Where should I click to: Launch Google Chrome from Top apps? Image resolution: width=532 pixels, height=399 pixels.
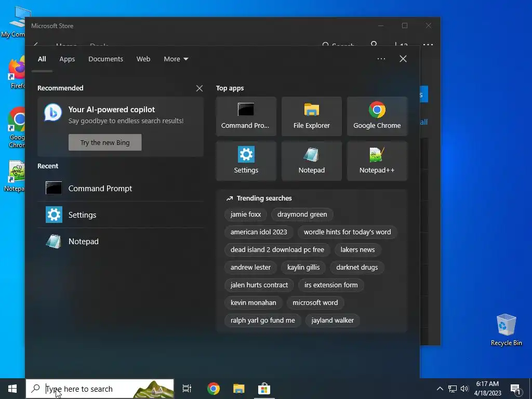[377, 116]
